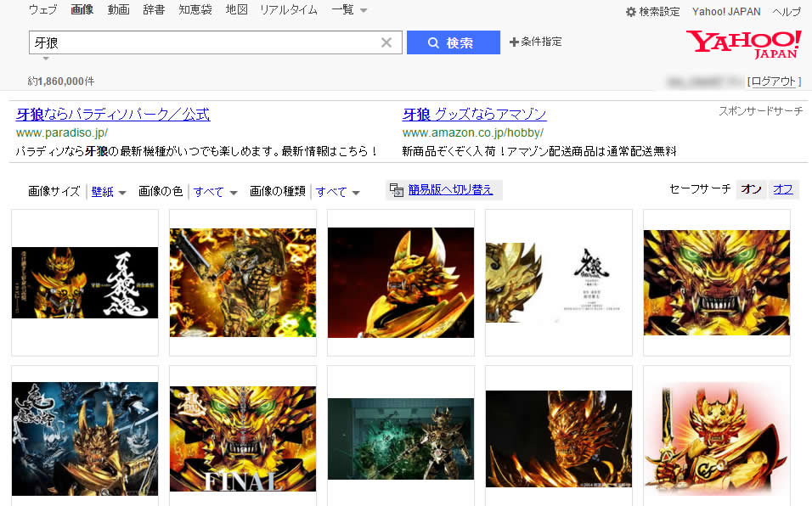Open thumbnail labeled FINAL

pos(243,439)
